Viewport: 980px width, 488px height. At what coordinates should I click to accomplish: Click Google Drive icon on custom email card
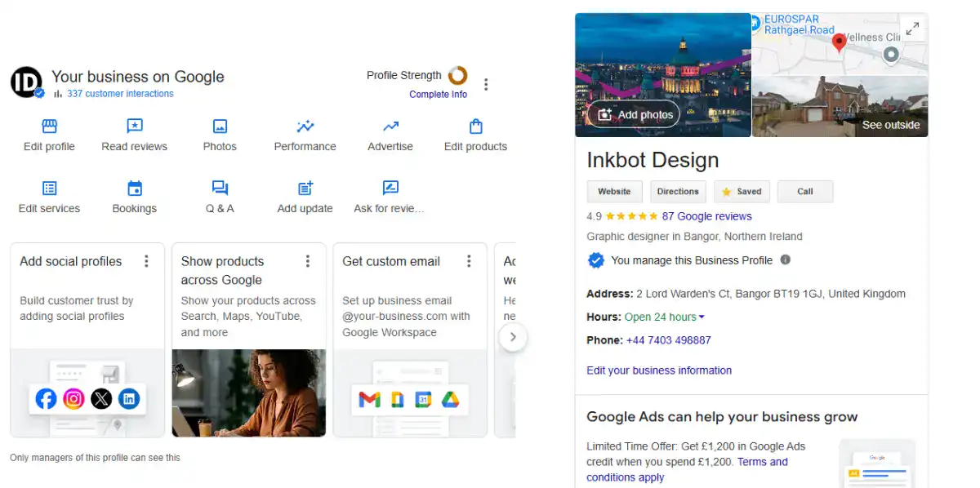[x=451, y=400]
